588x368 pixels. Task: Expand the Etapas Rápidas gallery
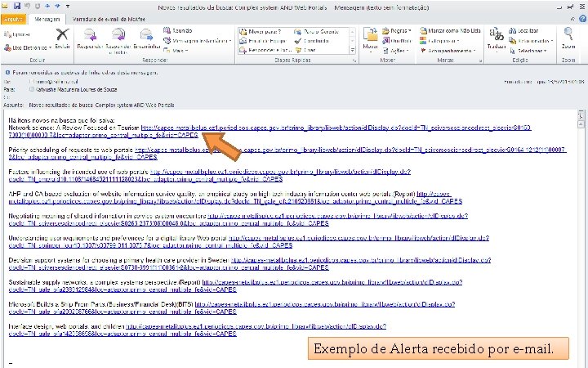tap(353, 50)
